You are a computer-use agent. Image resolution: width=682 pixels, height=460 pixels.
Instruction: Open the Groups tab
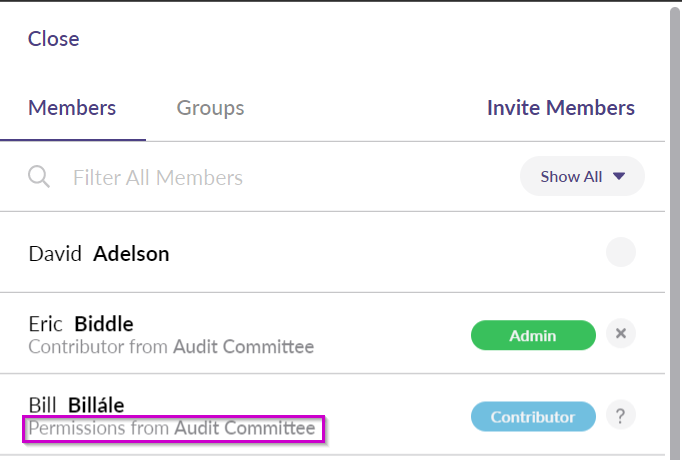211,108
